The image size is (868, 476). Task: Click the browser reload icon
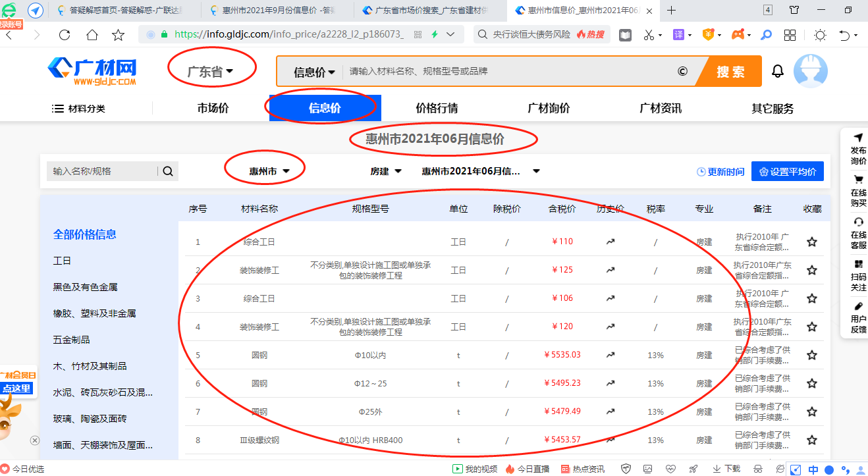click(x=65, y=35)
